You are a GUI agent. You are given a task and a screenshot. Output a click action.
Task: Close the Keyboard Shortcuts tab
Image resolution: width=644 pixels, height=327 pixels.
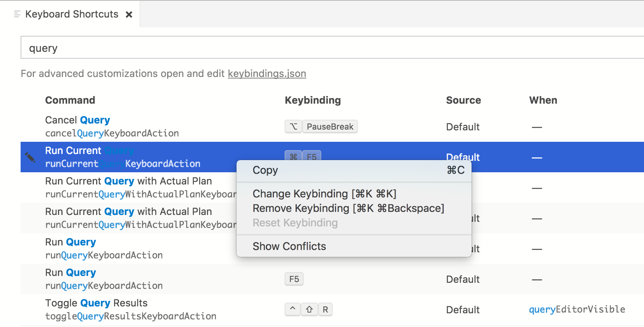[129, 14]
